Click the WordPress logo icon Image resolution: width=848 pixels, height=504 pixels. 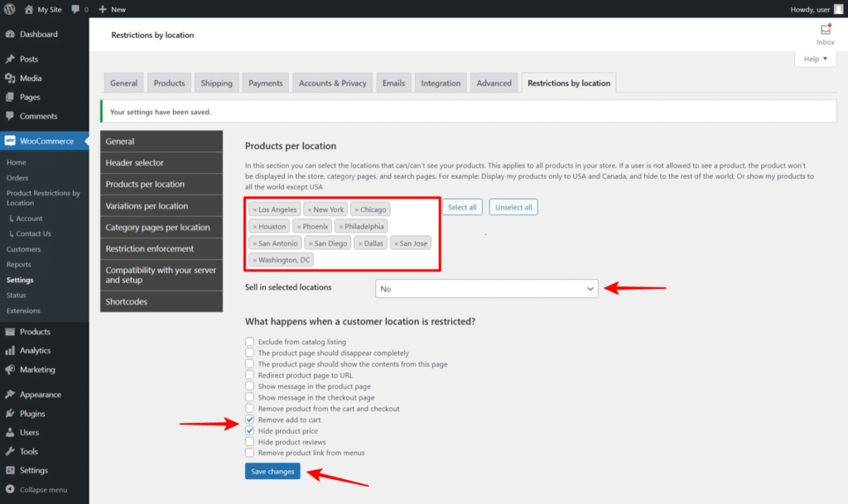[x=9, y=9]
